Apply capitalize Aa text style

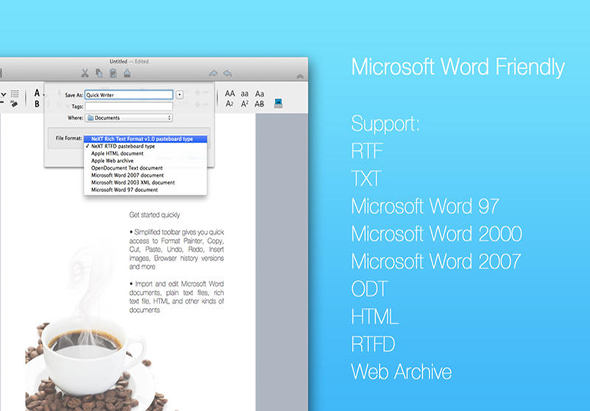[260, 93]
